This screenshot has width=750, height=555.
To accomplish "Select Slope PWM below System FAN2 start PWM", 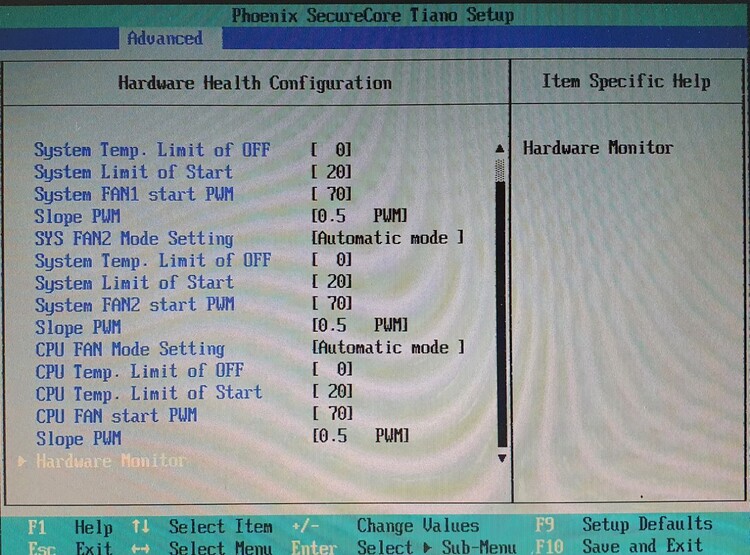I will pyautogui.click(x=78, y=327).
